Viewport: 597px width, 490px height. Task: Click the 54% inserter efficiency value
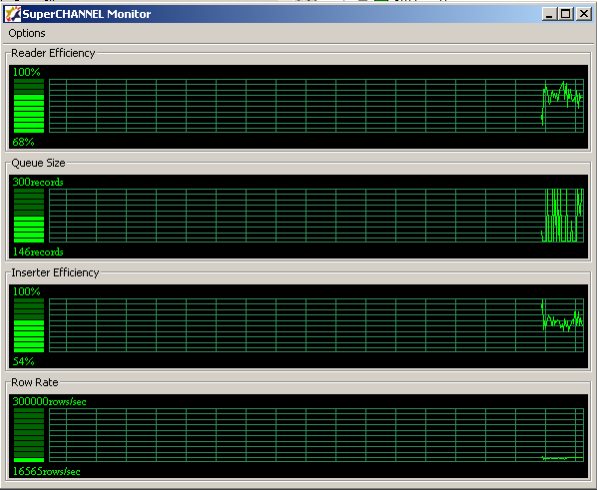(23, 361)
